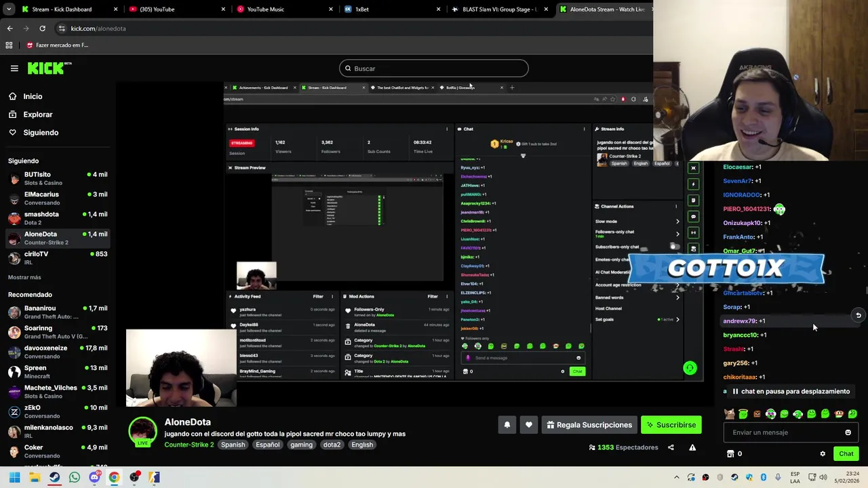This screenshot has width=868, height=488.
Task: Resume chat scrolling with the round arrow button
Action: [859, 315]
